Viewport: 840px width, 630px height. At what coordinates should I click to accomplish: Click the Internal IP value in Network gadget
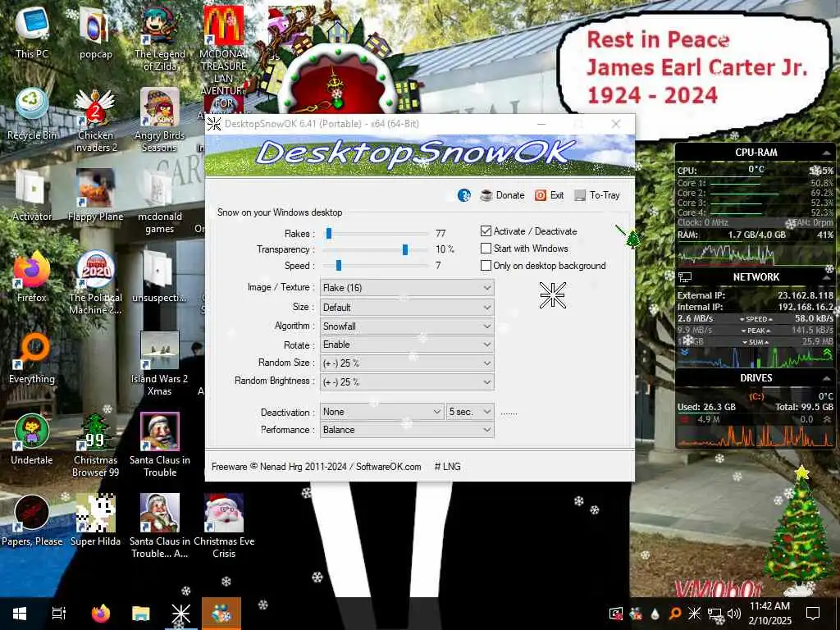click(806, 307)
